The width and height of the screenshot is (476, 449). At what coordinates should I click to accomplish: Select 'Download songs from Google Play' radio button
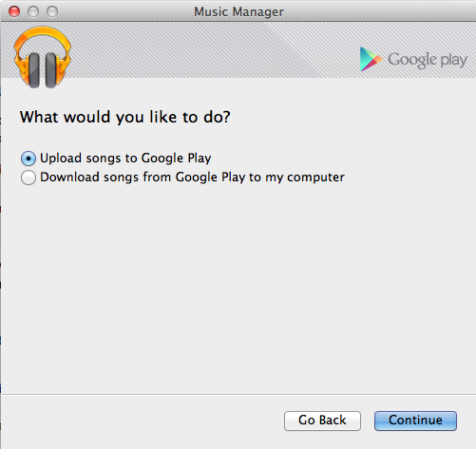coord(29,178)
